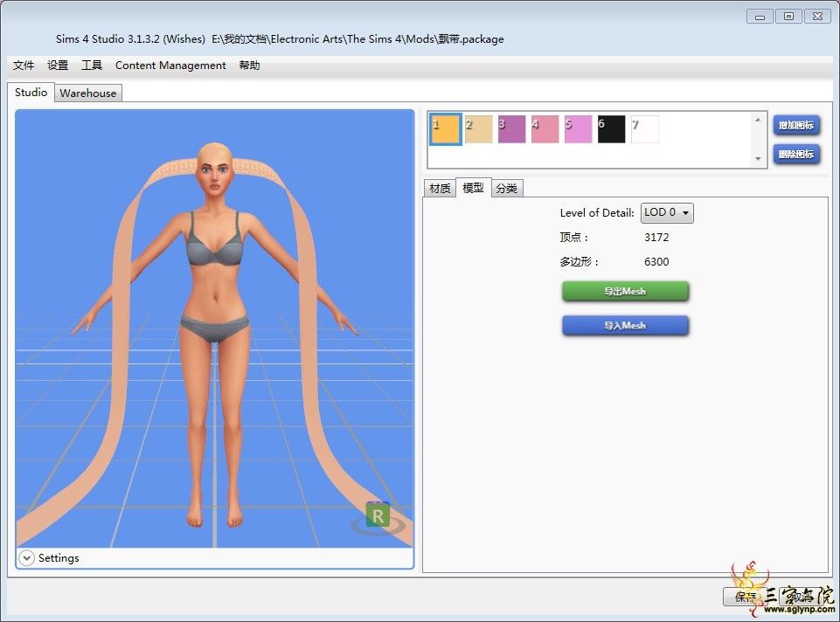Select the 分类 tab

[506, 188]
